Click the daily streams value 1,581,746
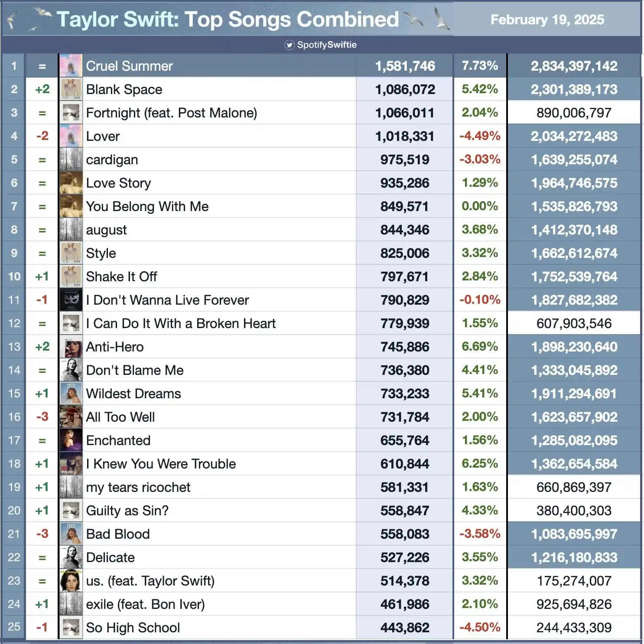The image size is (644, 644). [x=405, y=66]
